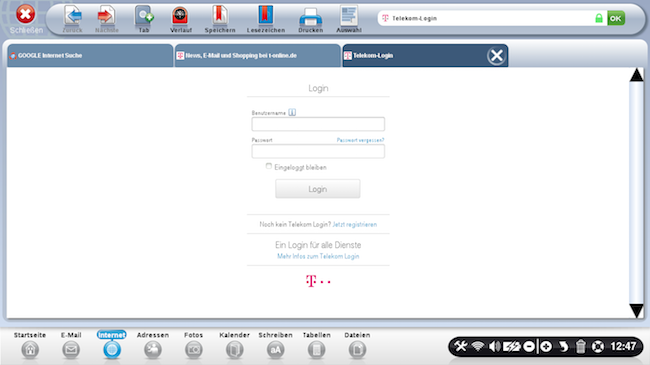
Task: Click the Login button
Action: [x=318, y=189]
